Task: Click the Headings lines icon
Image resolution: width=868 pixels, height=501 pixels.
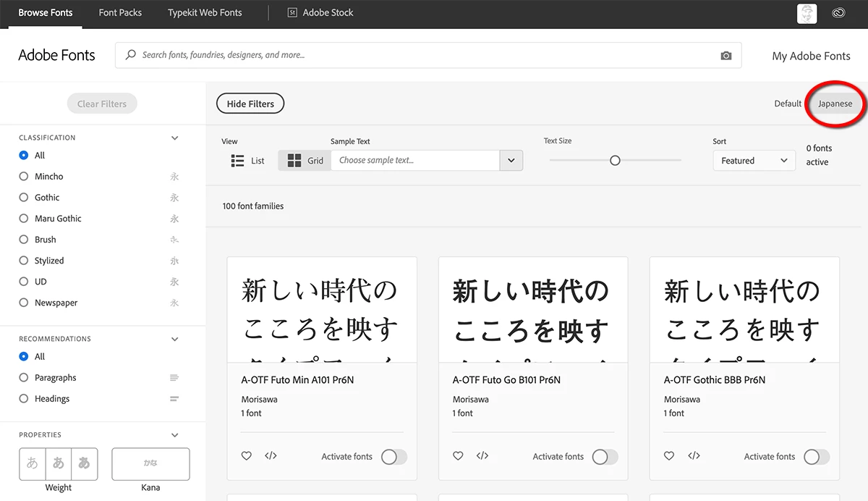Action: pos(174,399)
